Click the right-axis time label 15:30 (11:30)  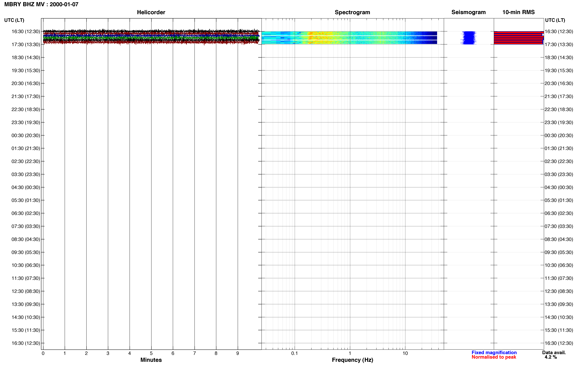click(559, 330)
